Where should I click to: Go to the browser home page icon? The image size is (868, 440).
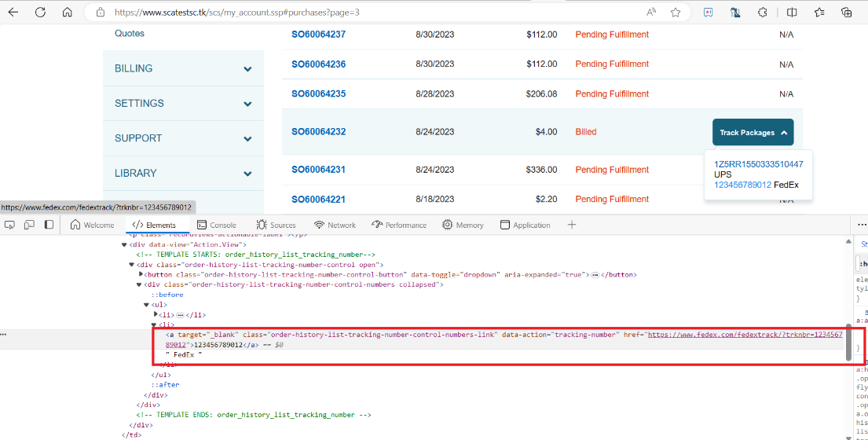[x=68, y=13]
